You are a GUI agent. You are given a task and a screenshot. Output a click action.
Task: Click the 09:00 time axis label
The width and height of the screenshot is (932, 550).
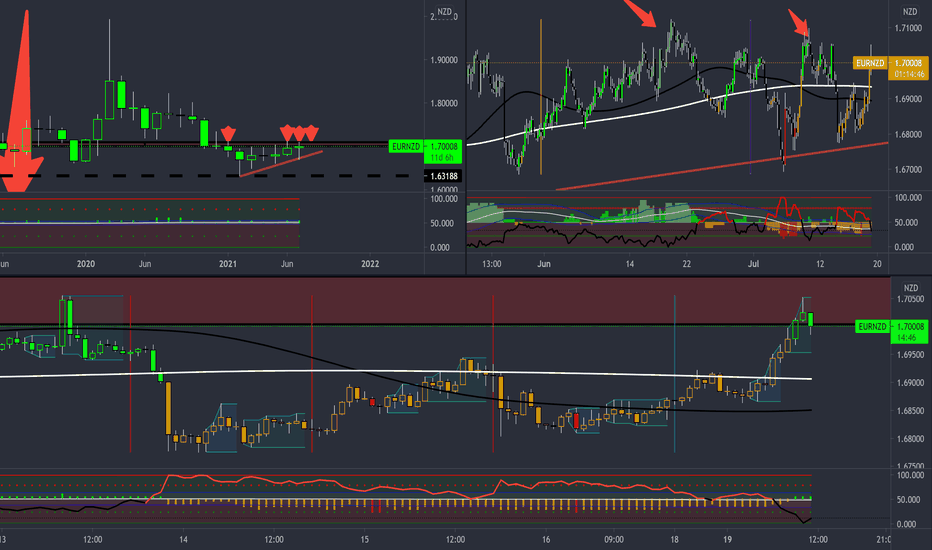614,540
